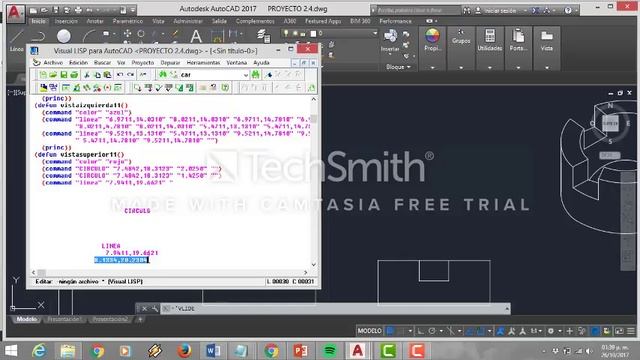Expand the Grupos panel arrow

click(461, 67)
